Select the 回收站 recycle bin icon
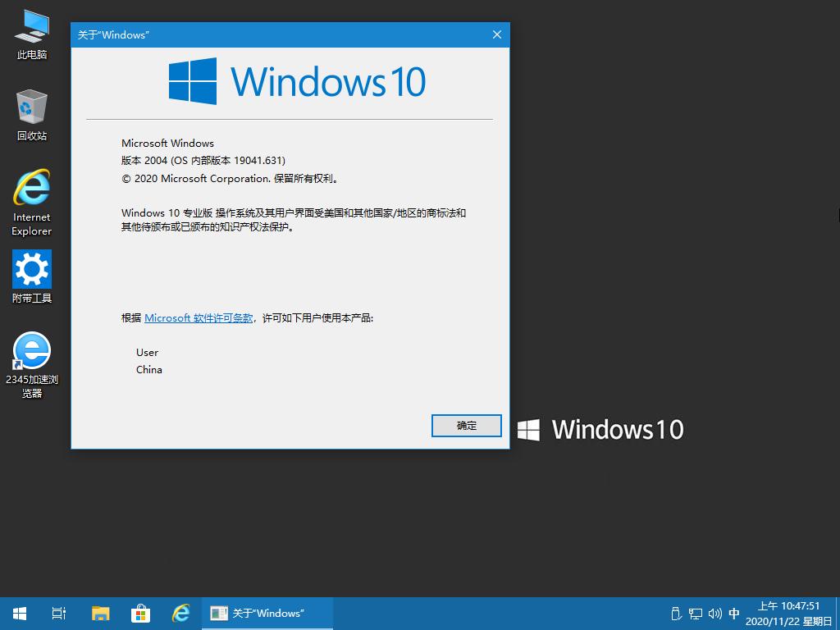 (x=32, y=116)
